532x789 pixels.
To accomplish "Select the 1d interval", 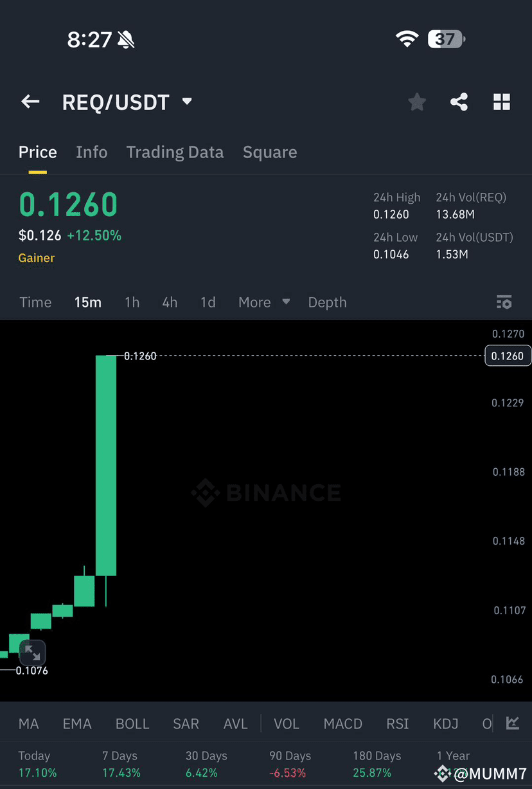I will pyautogui.click(x=208, y=302).
